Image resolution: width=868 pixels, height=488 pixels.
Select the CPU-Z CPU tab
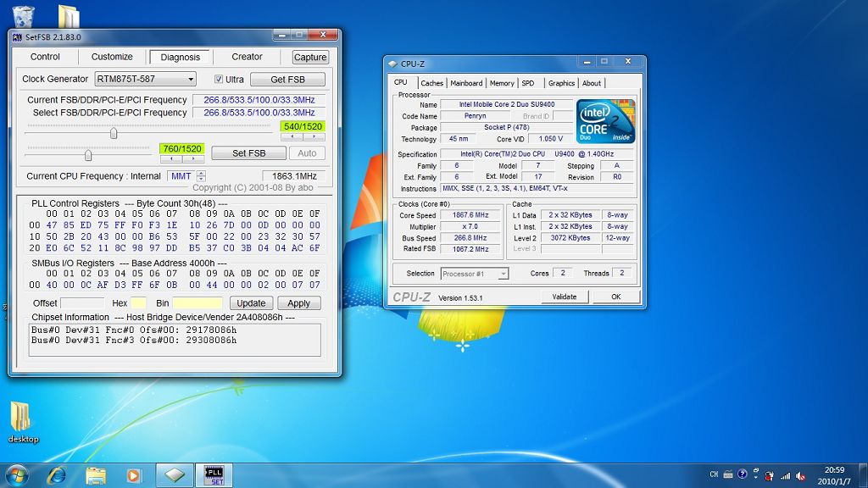tap(401, 82)
